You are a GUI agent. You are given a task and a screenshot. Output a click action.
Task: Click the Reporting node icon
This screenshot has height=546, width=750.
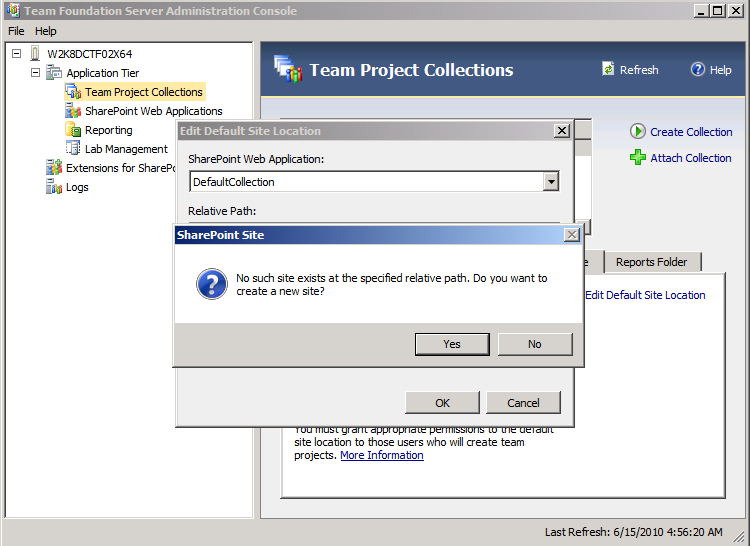tap(73, 130)
